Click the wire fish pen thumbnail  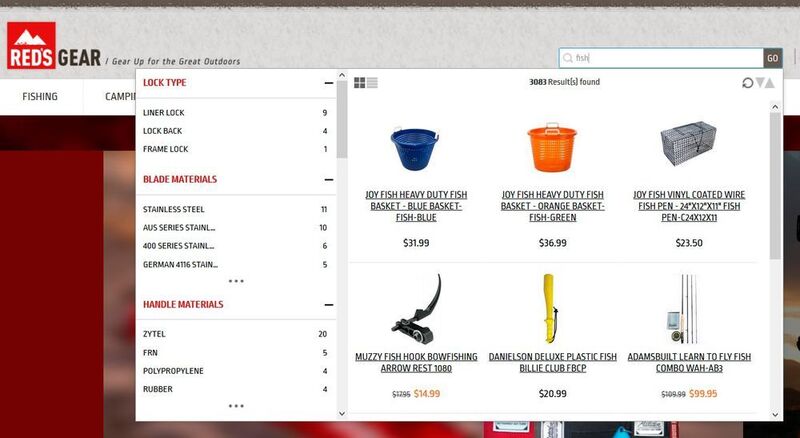[x=688, y=143]
